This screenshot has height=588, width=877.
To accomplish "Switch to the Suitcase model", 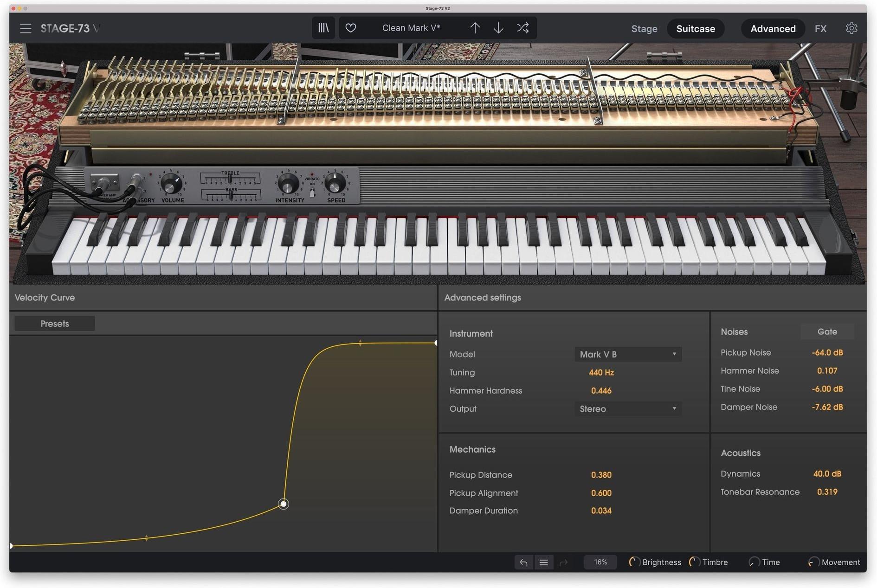I will pos(696,28).
